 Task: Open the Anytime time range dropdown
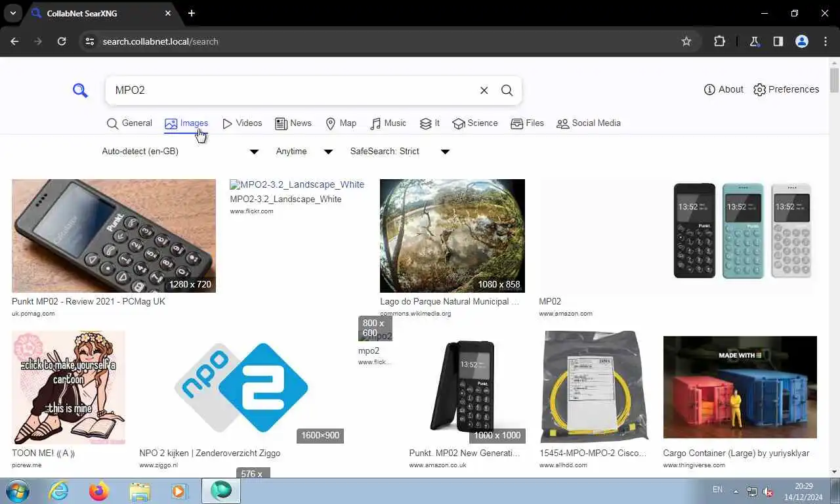304,152
